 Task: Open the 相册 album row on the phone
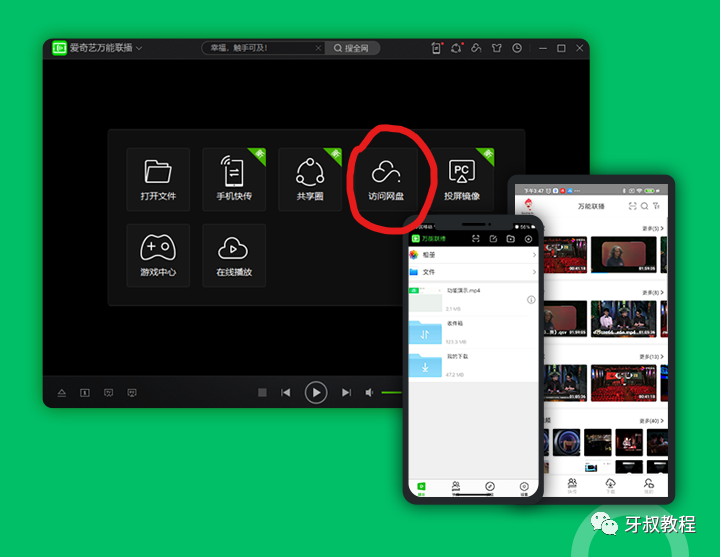[x=473, y=255]
